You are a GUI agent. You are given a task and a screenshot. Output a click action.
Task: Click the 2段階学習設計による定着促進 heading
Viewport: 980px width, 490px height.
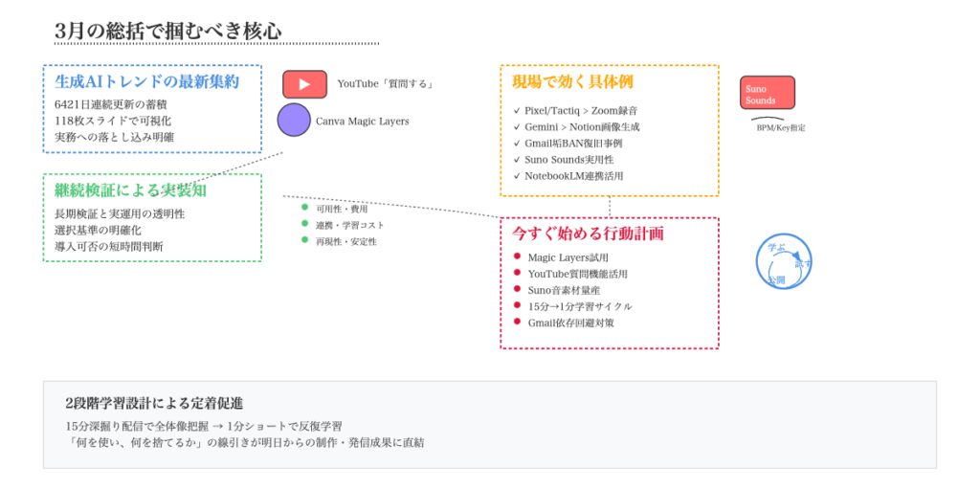tap(154, 403)
